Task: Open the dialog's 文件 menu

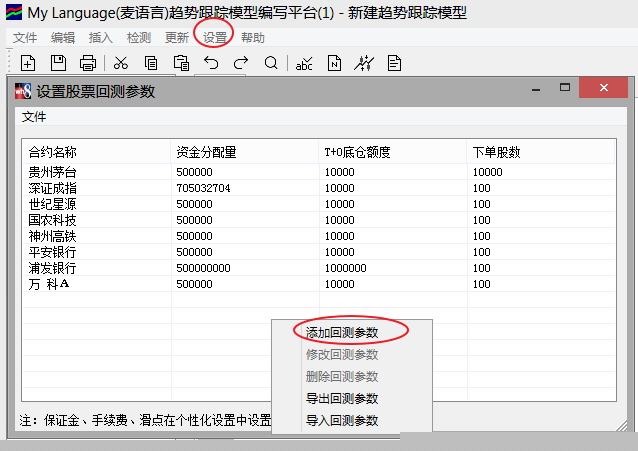Action: [x=34, y=116]
